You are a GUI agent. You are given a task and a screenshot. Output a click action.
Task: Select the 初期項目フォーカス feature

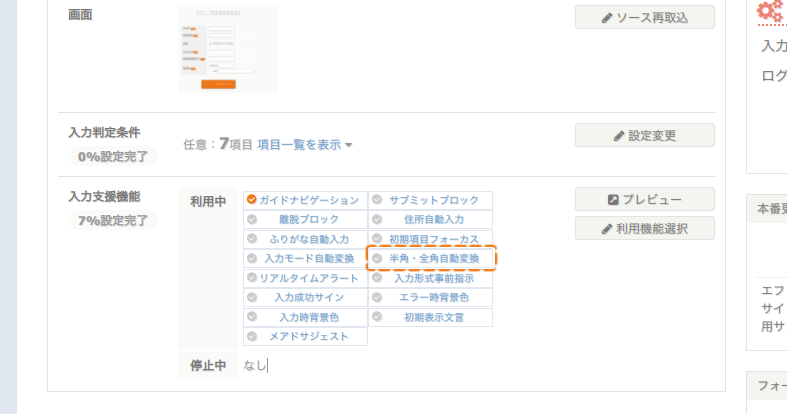[430, 239]
